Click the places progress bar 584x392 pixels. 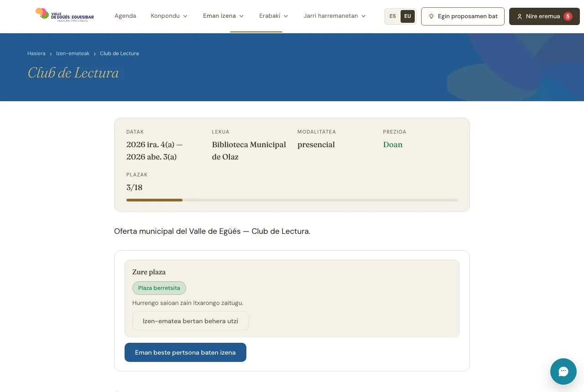pos(292,200)
